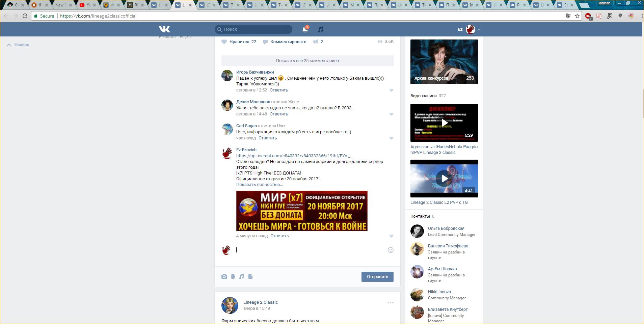Click the post timestamp вчера в 15:49

tap(257, 308)
